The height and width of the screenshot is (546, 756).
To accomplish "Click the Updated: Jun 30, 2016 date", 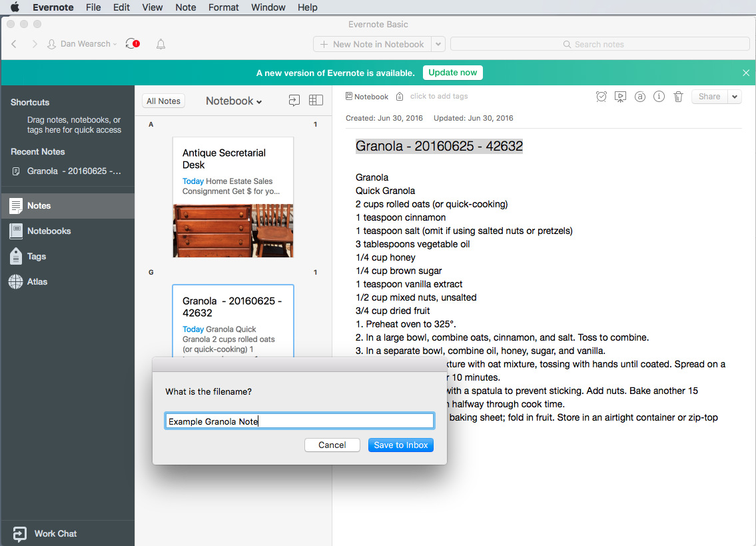I will 474,118.
